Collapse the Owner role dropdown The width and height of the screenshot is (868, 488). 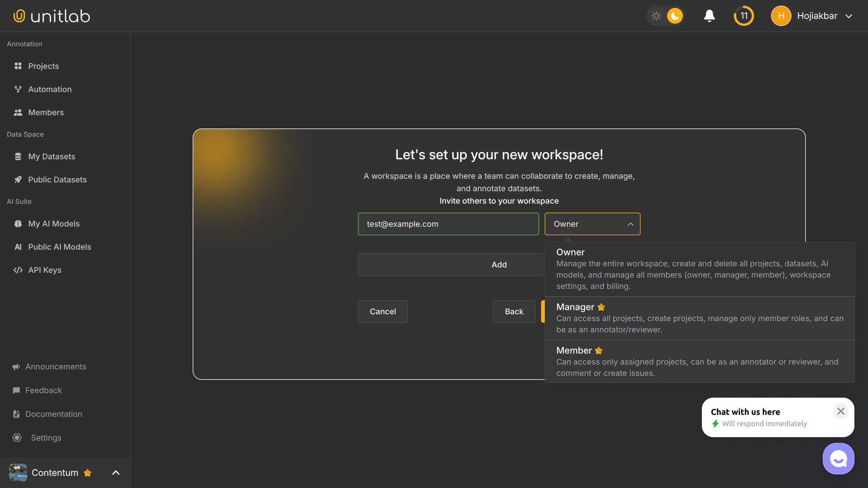(x=630, y=224)
